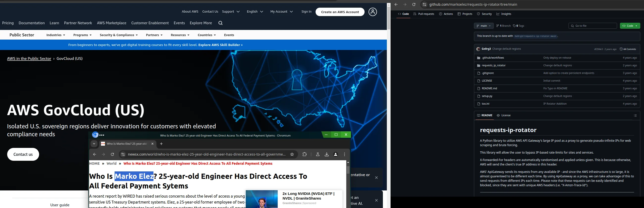Open the Chromium profile icon
Screen dimensions: 644x208
[336, 154]
